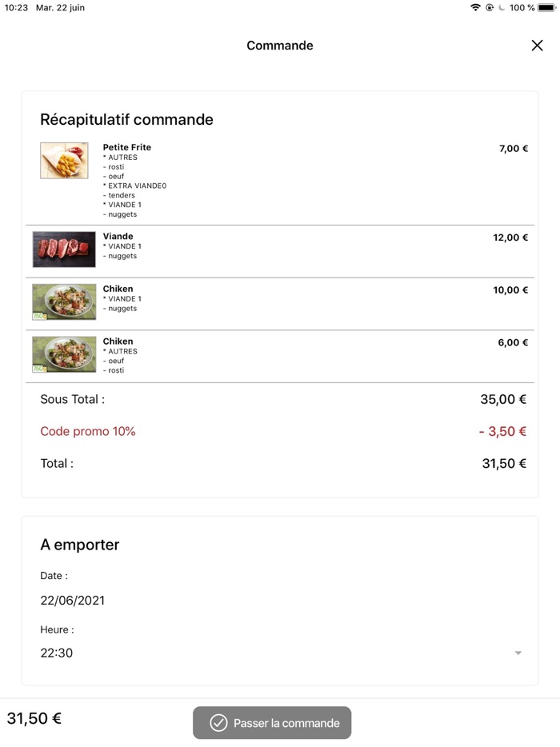Select the Viande item name
The image size is (560, 747).
coord(118,237)
